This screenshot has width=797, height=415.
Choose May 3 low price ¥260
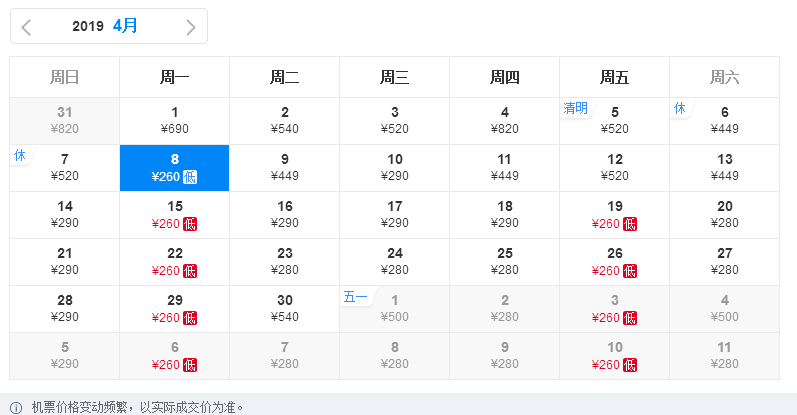615,309
